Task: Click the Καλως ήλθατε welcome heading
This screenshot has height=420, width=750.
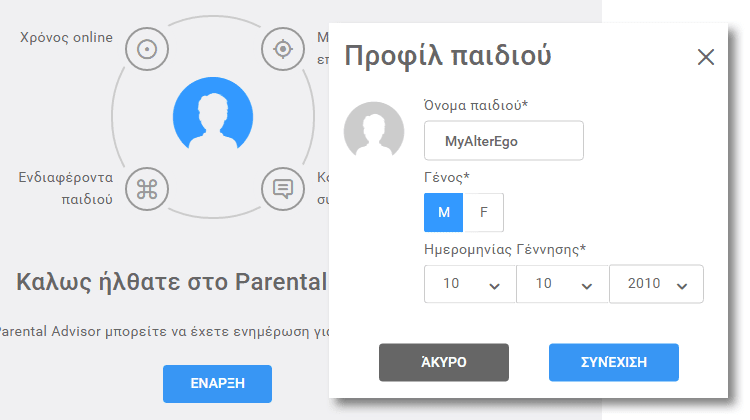Action: tap(172, 282)
